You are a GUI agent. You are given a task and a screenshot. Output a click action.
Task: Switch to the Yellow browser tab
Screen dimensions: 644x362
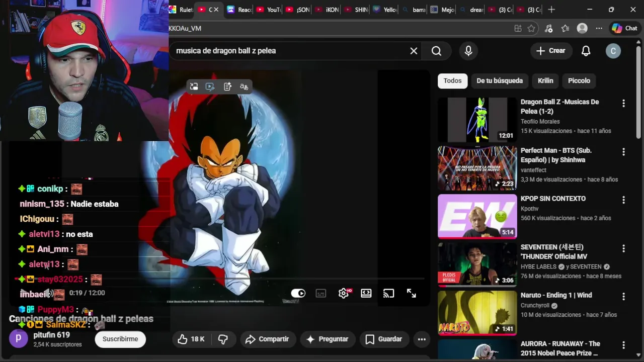(385, 10)
